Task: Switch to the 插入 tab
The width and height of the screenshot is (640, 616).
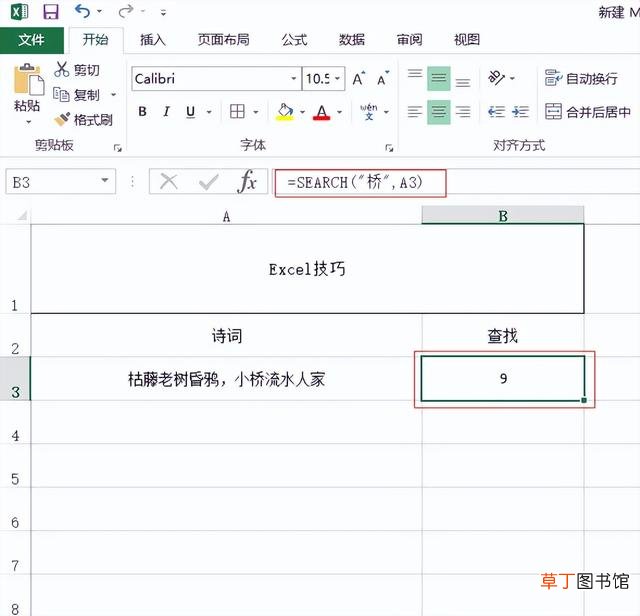Action: point(153,40)
